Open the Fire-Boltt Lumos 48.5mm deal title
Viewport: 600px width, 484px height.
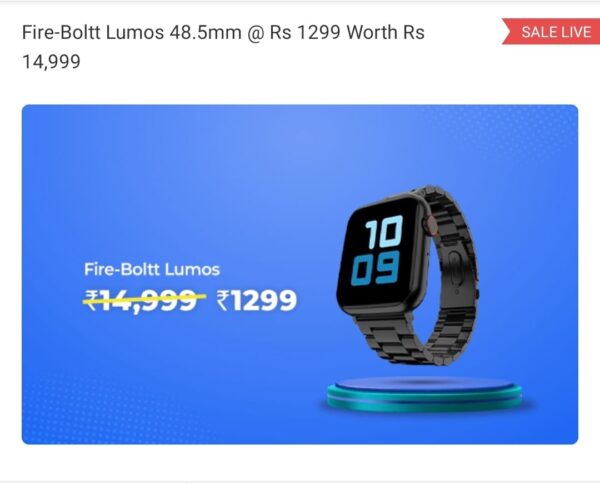[223, 47]
